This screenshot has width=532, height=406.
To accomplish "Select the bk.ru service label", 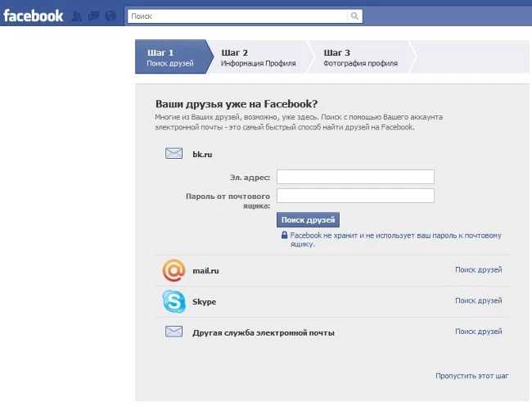I will [x=202, y=155].
